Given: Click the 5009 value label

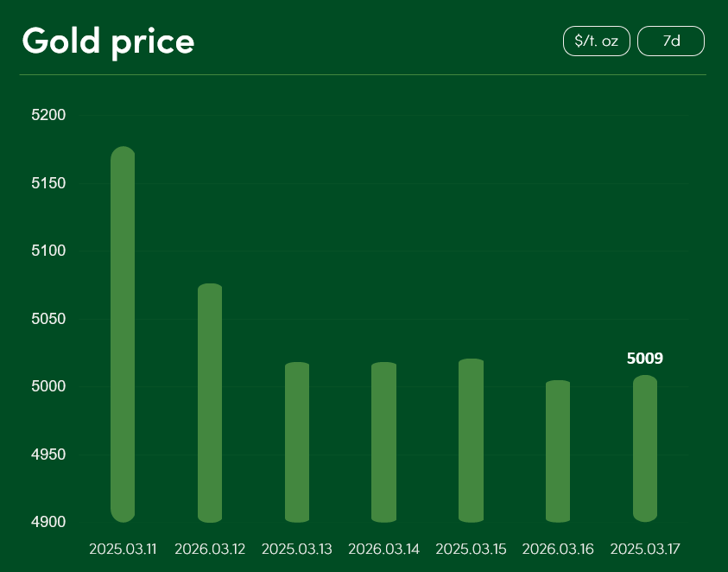Looking at the screenshot, I should point(645,359).
